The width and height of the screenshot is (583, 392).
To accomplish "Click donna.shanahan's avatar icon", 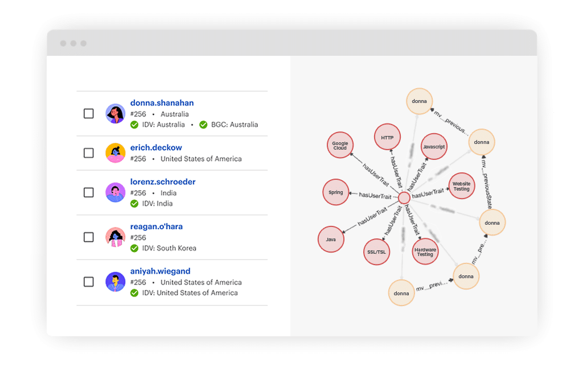I will pos(116,114).
